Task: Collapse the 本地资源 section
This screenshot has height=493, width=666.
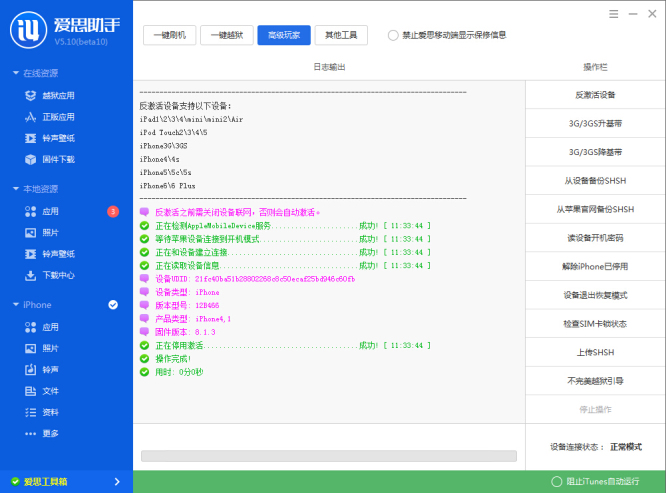Action: click(15, 189)
